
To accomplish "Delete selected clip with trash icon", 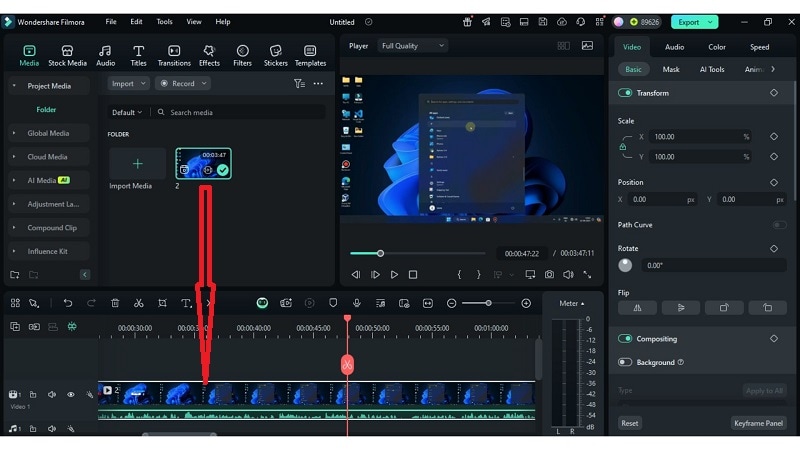I will (x=115, y=303).
